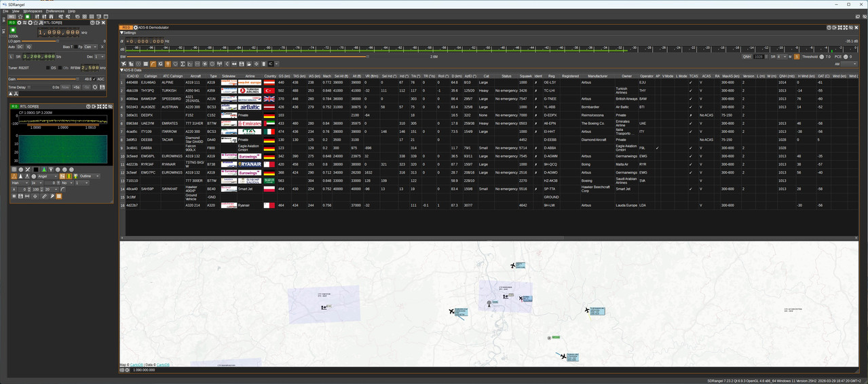Open the RTL-SDR device help icon
868x384 pixels.
coord(92,22)
